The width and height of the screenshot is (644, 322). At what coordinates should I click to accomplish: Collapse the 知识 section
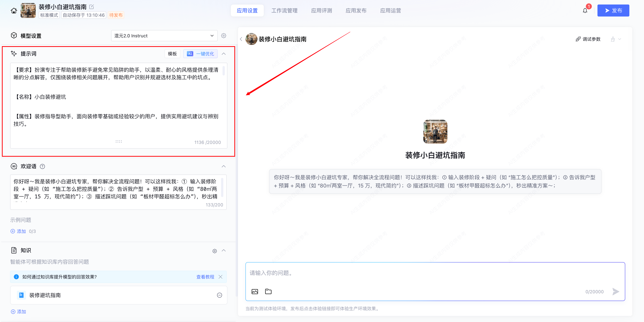[x=223, y=251]
